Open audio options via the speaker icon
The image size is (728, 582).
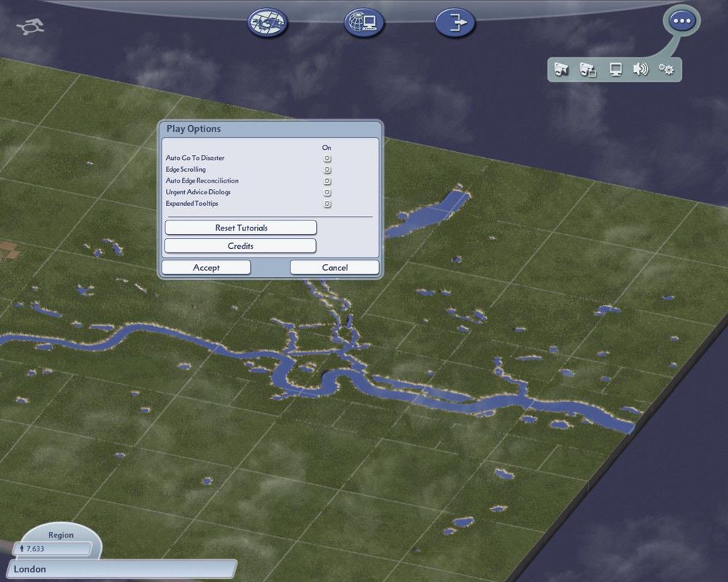(640, 70)
